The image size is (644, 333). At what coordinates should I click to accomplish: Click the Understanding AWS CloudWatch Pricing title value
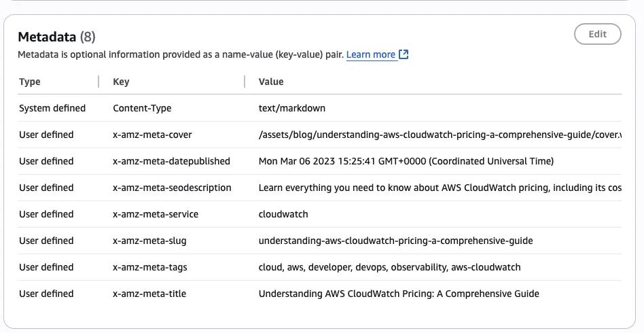point(399,294)
